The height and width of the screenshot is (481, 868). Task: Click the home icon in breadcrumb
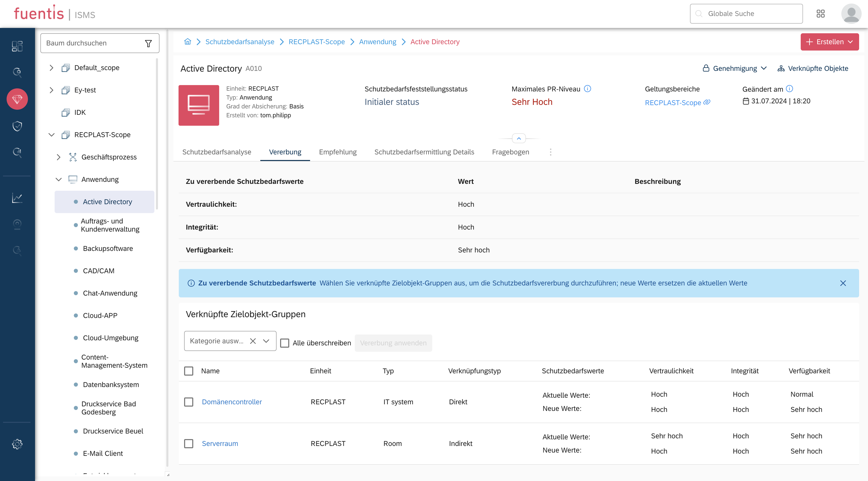pyautogui.click(x=188, y=42)
